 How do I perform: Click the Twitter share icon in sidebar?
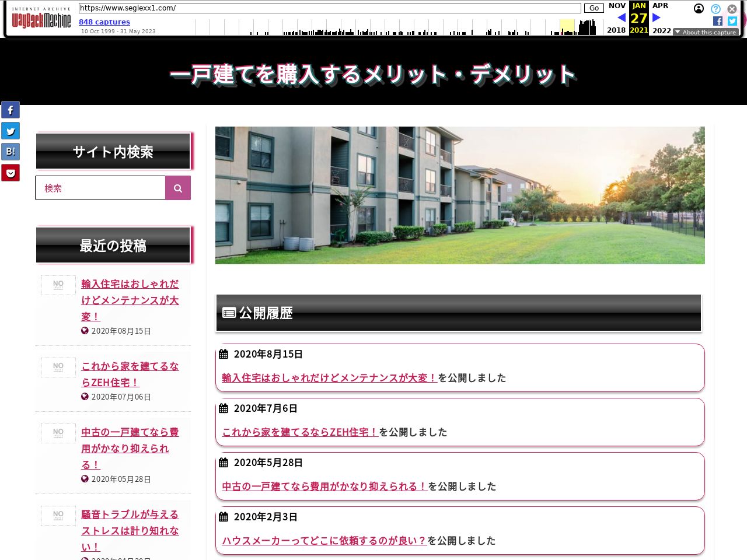pos(11,131)
